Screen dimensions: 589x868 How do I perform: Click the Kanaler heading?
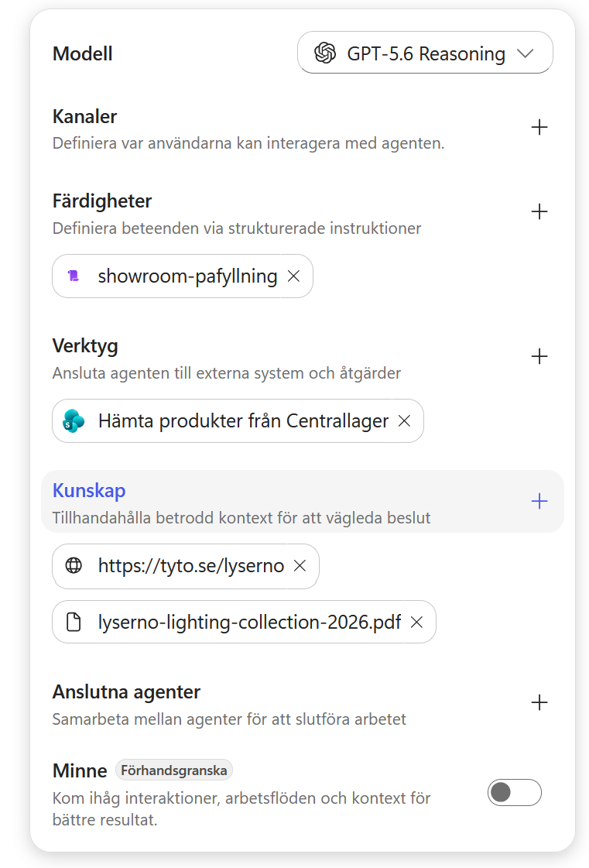(84, 117)
